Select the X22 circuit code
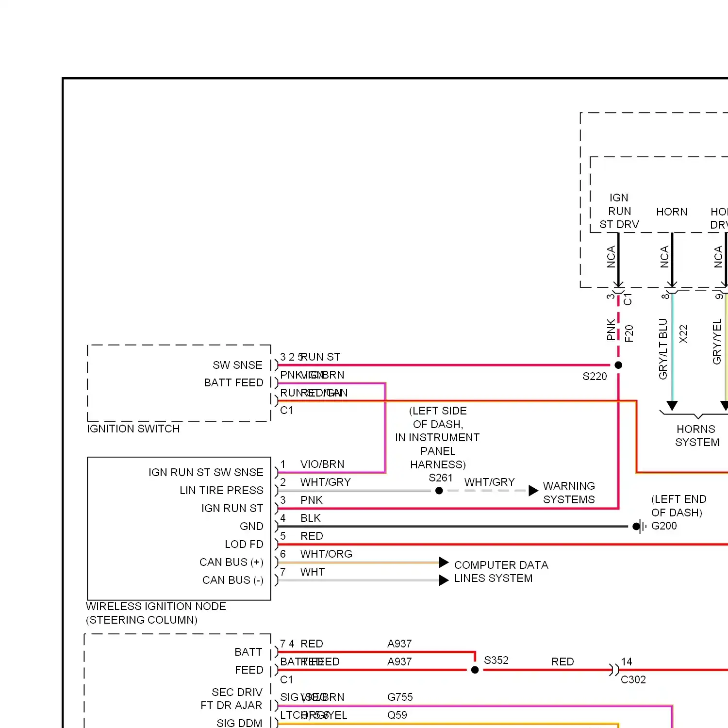Screen dimensions: 728x728 [x=683, y=334]
